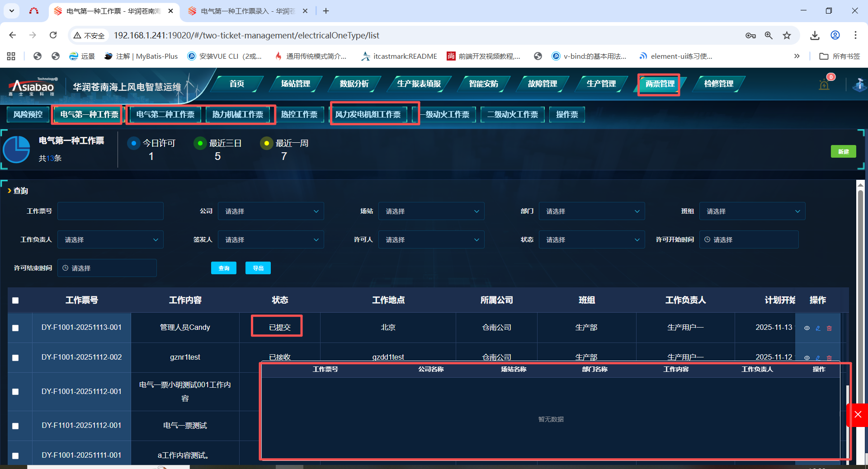Click the edit pencil icon in first row
The width and height of the screenshot is (868, 469).
pos(818,328)
